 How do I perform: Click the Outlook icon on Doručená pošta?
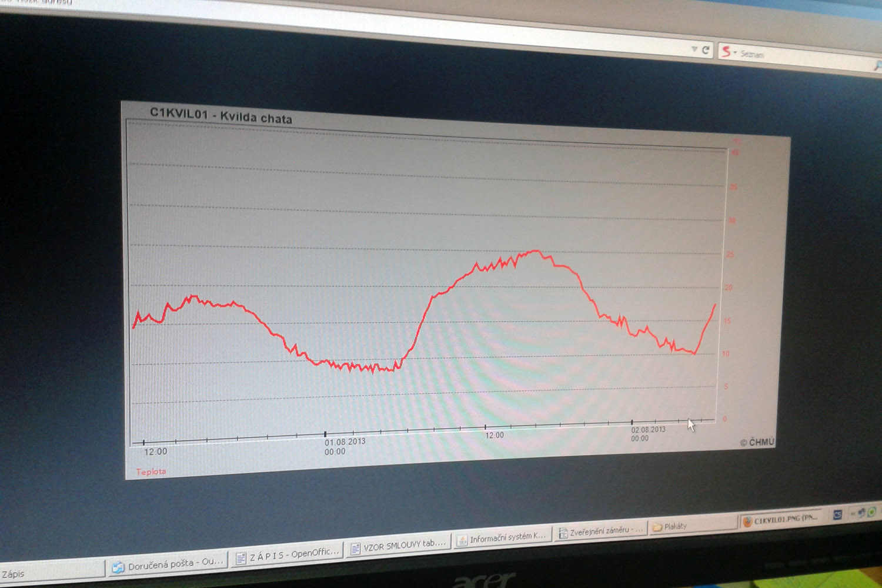pos(119,567)
